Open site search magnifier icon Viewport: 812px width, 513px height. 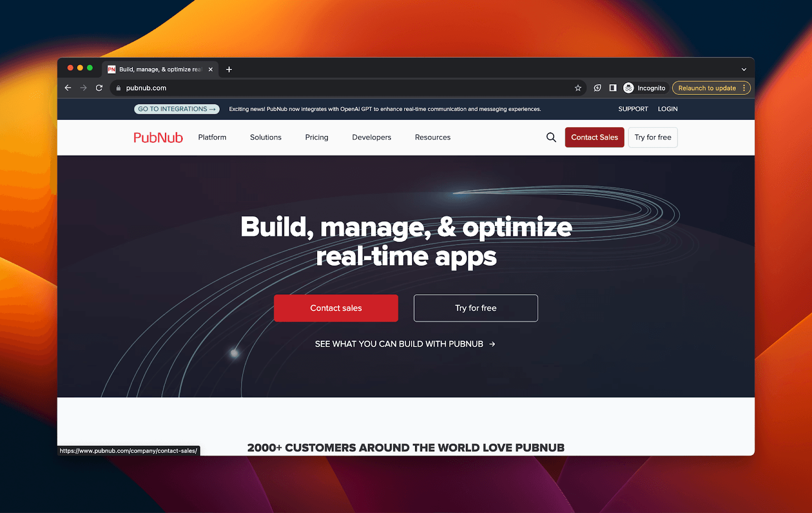[x=551, y=138]
